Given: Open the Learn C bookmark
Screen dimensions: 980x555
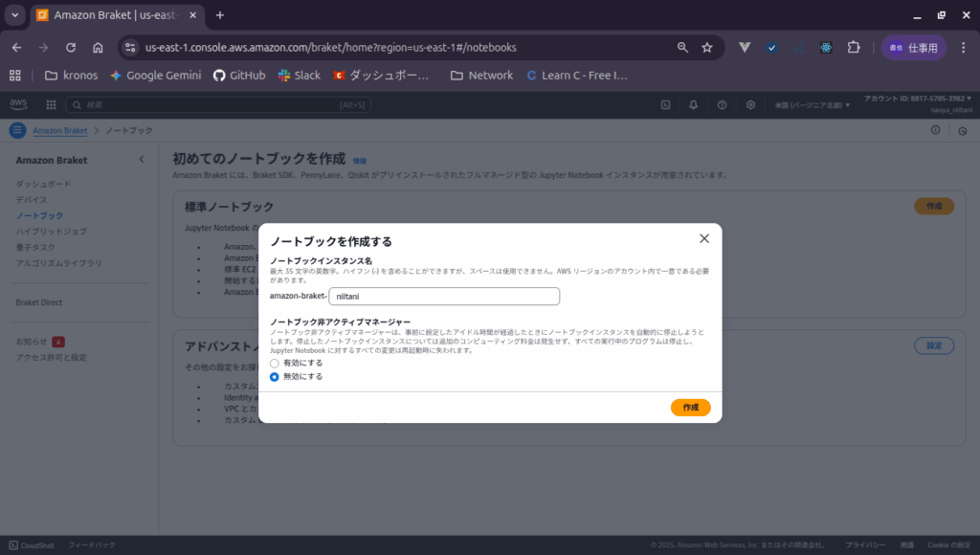Looking at the screenshot, I should pyautogui.click(x=577, y=76).
